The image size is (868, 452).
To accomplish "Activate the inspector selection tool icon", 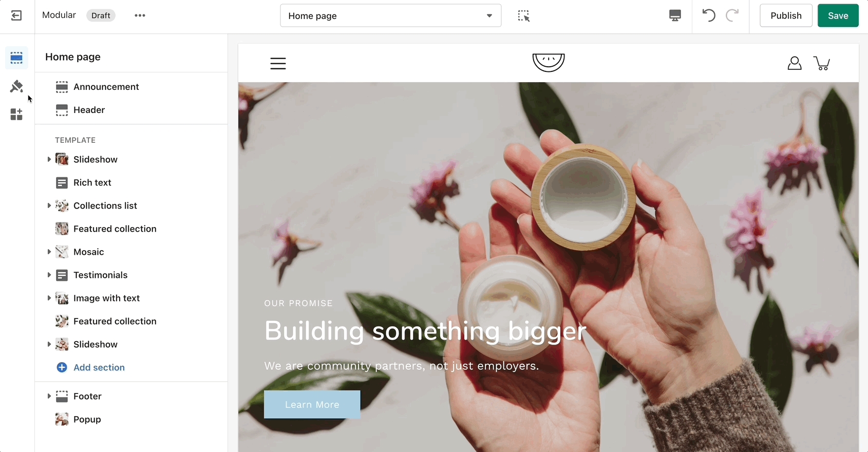I will (x=523, y=16).
